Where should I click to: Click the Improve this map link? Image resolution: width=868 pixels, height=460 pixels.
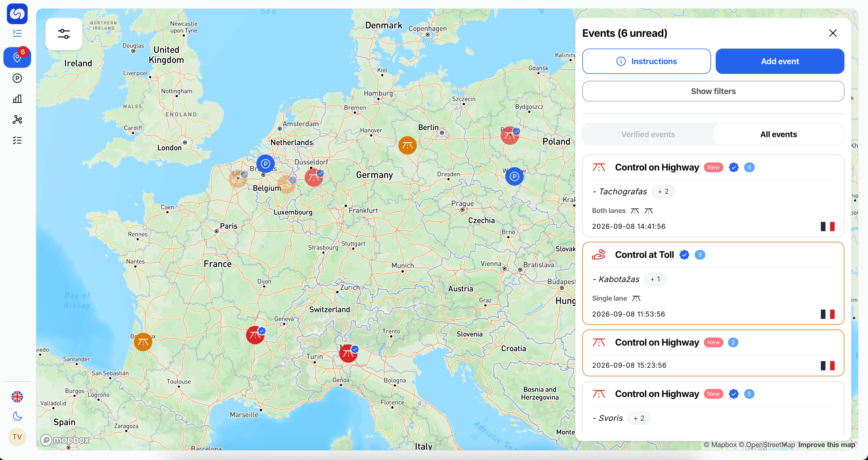826,445
